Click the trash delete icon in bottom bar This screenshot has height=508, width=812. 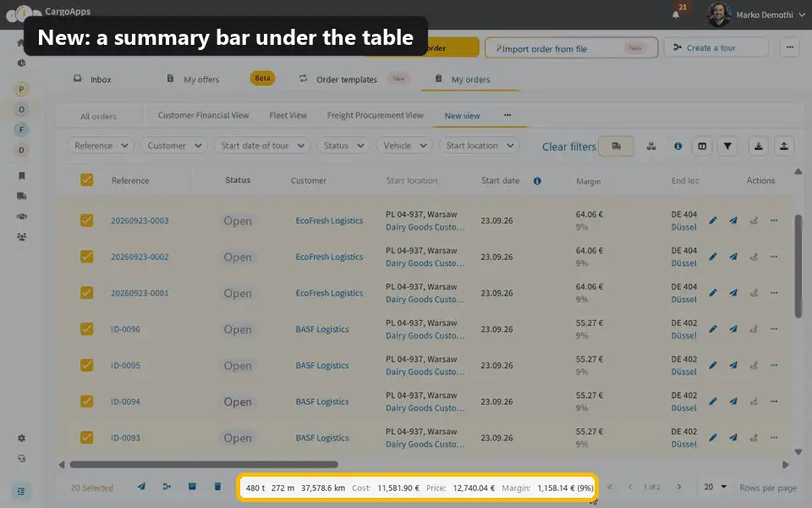point(217,486)
